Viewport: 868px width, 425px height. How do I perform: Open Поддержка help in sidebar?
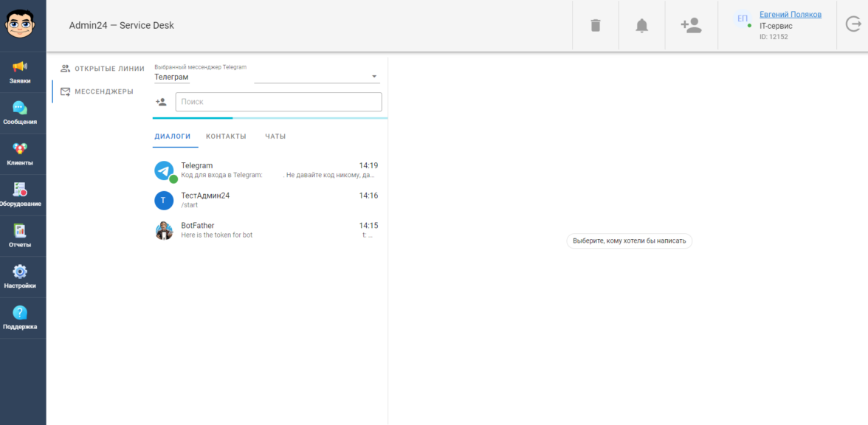pos(21,318)
